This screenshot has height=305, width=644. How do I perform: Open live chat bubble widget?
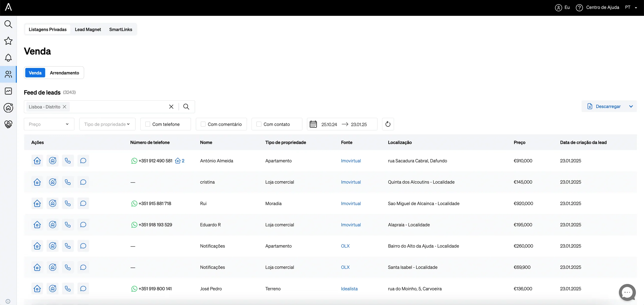[x=627, y=292]
